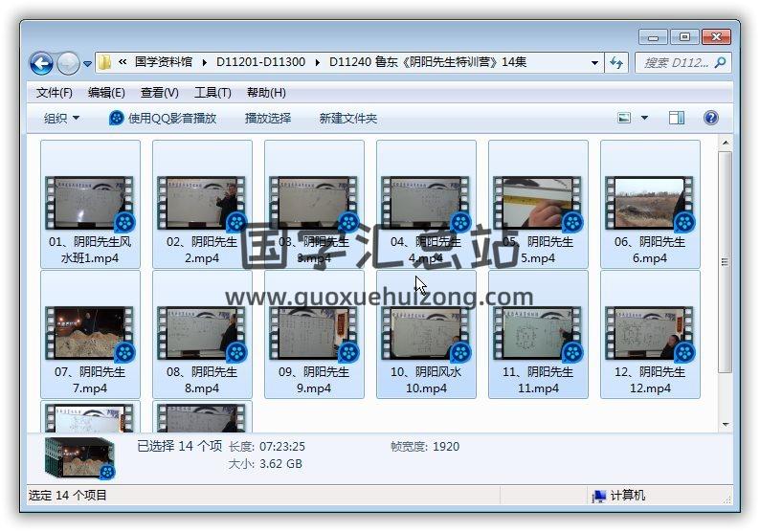The height and width of the screenshot is (532, 760).
Task: Open the address bar history dropdown
Action: (x=594, y=63)
